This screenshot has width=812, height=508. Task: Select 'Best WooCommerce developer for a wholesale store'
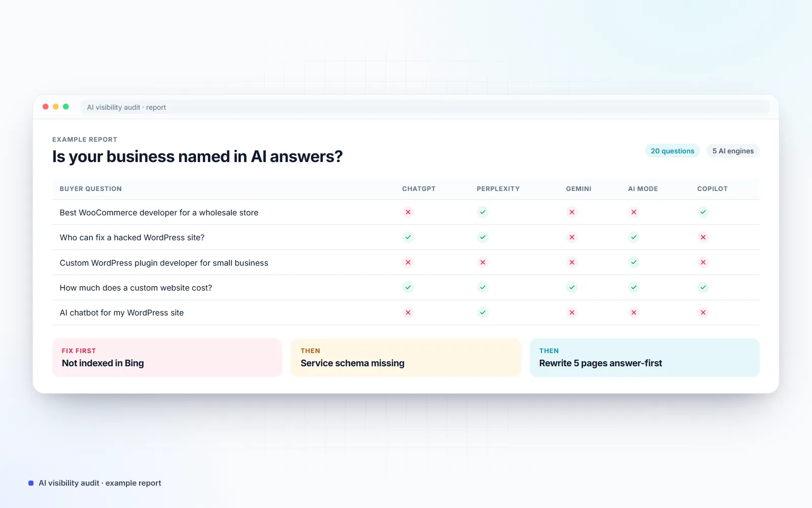tap(159, 212)
